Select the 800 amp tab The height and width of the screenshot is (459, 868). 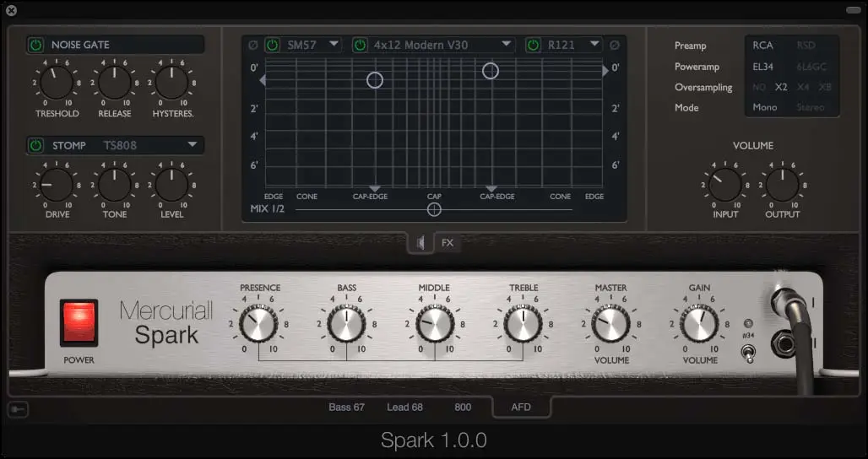point(463,407)
